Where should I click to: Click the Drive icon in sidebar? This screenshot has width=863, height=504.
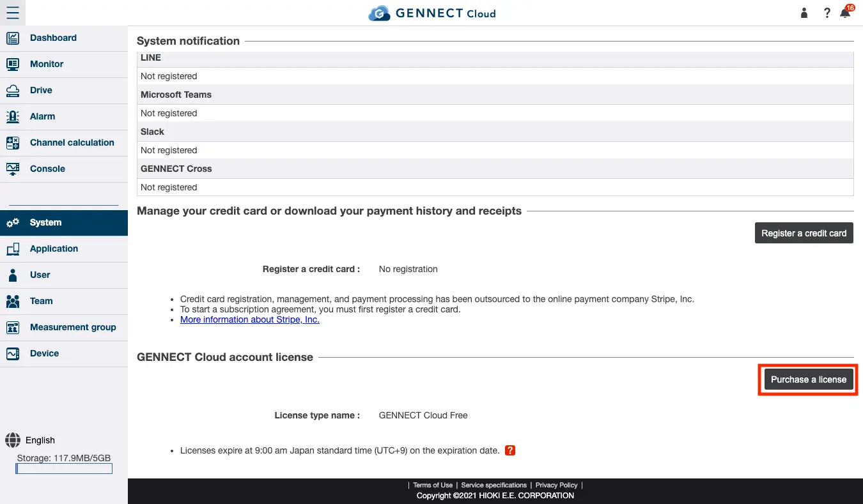(x=13, y=91)
